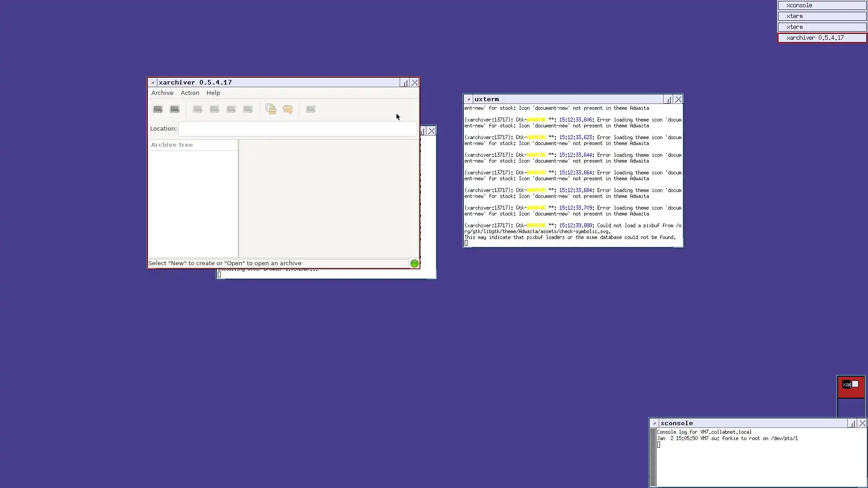The image size is (868, 488).
Task: Click the New archive toolbar icon
Action: [158, 109]
